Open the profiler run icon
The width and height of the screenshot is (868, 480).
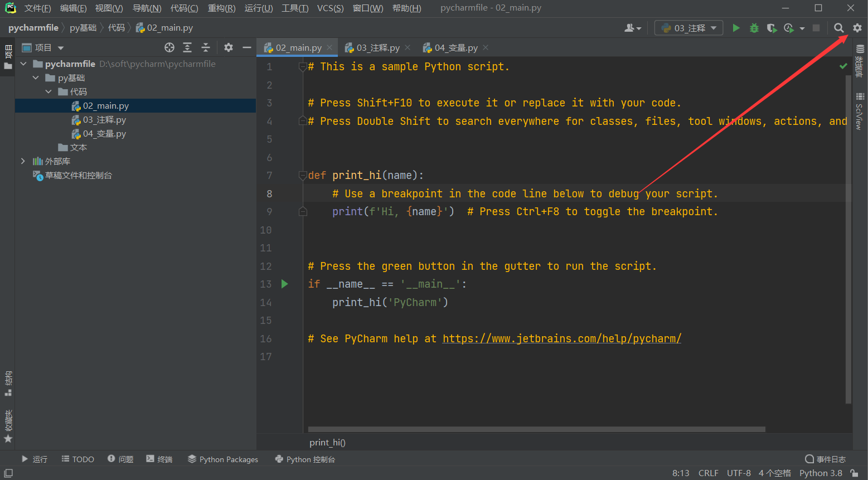click(789, 28)
